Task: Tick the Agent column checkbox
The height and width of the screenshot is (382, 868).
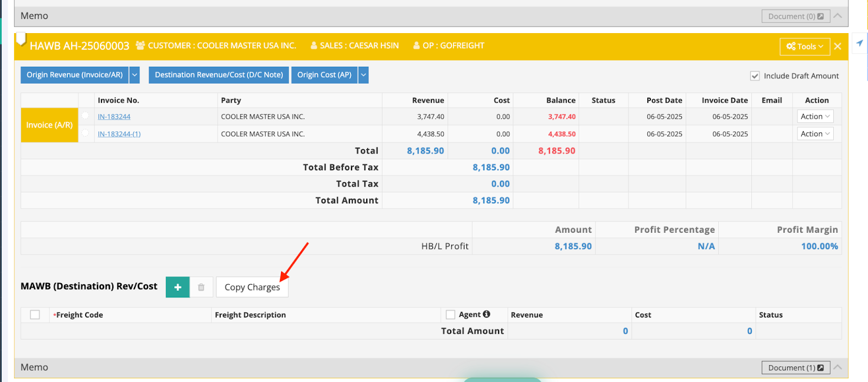Action: tap(450, 315)
